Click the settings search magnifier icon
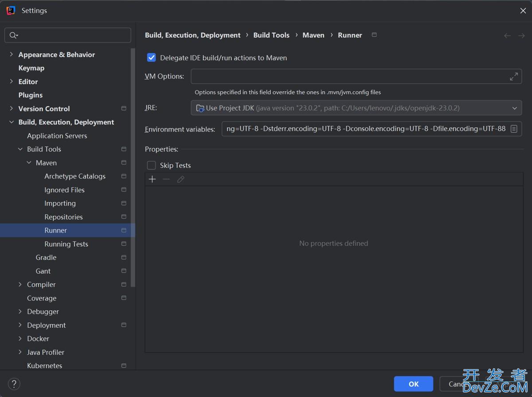The width and height of the screenshot is (532, 397). pyautogui.click(x=13, y=35)
